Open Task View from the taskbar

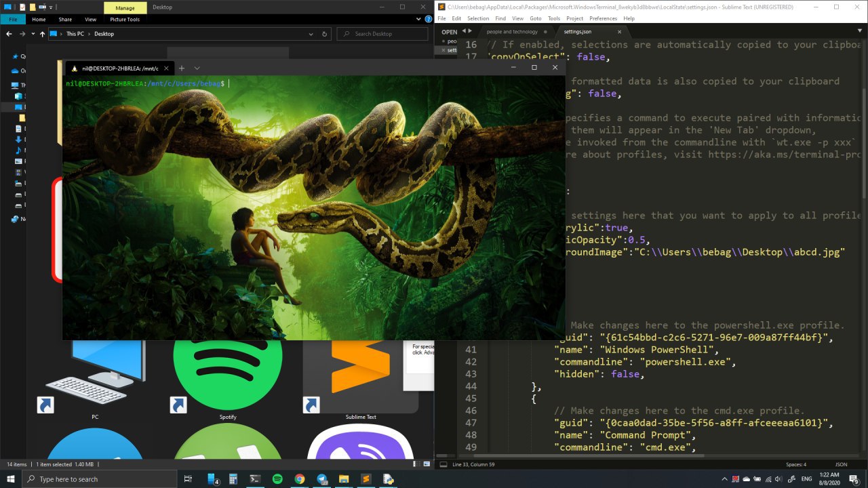(x=189, y=479)
